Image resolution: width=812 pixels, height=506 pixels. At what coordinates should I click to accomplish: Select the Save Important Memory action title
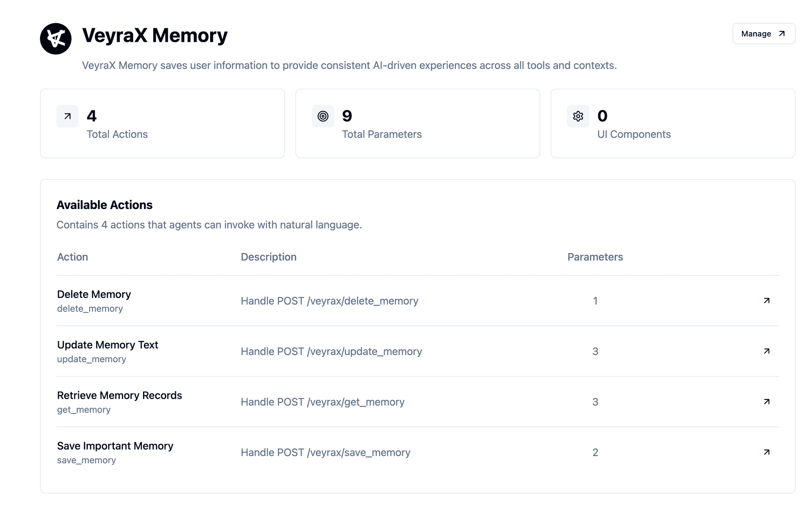point(115,446)
